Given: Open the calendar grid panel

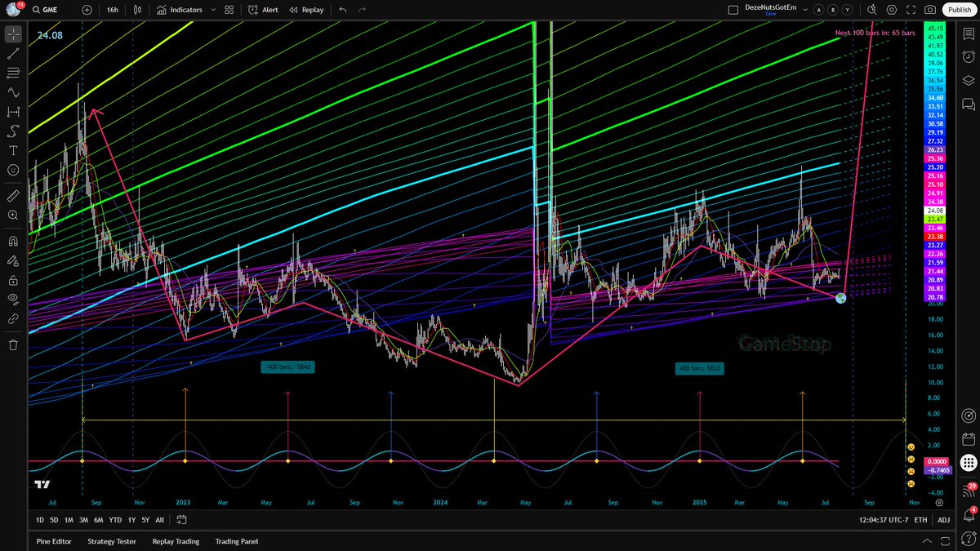Looking at the screenshot, I should click(x=969, y=438).
